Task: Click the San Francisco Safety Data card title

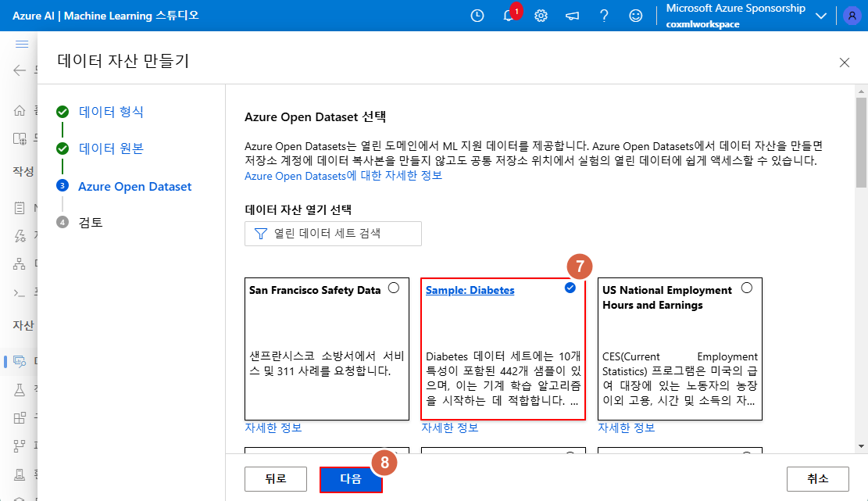Action: tap(315, 290)
